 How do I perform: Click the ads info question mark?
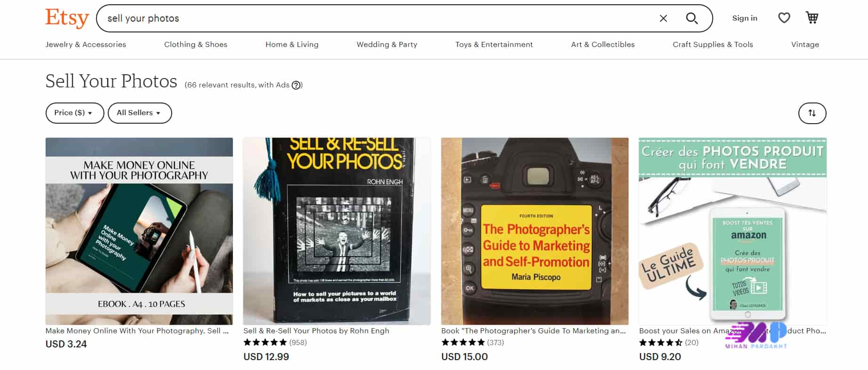[x=296, y=85]
